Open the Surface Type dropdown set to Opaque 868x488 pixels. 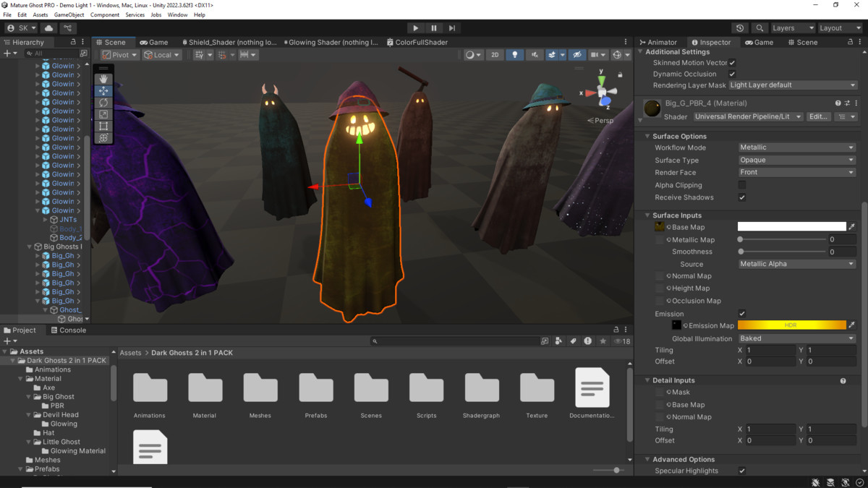click(x=796, y=160)
